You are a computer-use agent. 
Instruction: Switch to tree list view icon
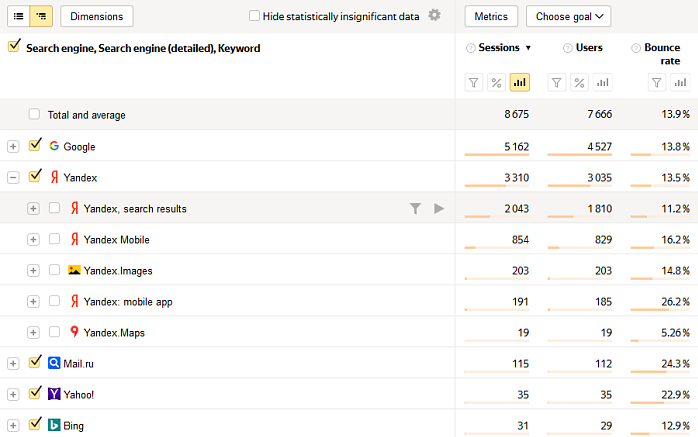[41, 16]
